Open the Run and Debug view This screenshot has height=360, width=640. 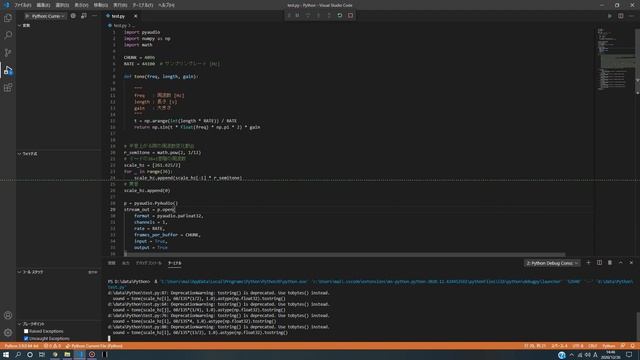coord(8,70)
